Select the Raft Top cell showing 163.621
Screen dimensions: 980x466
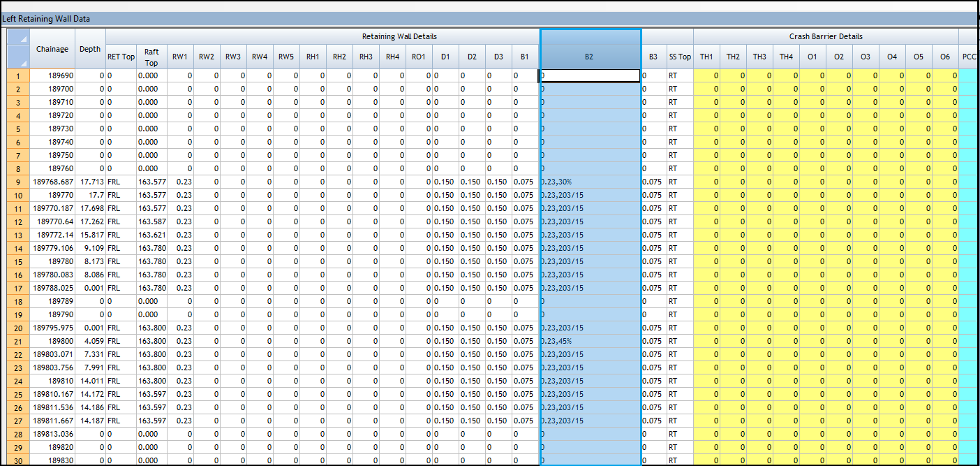151,235
